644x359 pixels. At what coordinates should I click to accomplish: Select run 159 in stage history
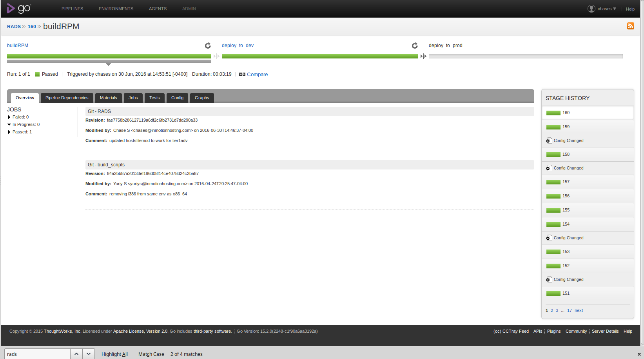(x=566, y=127)
